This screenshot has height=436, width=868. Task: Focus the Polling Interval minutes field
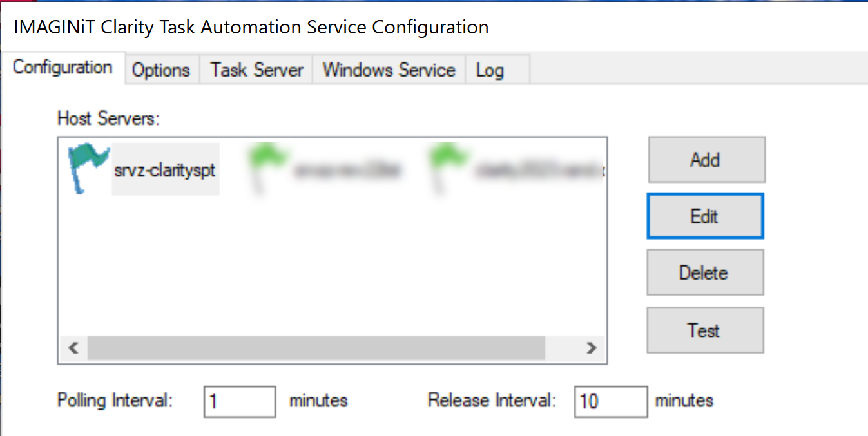240,401
